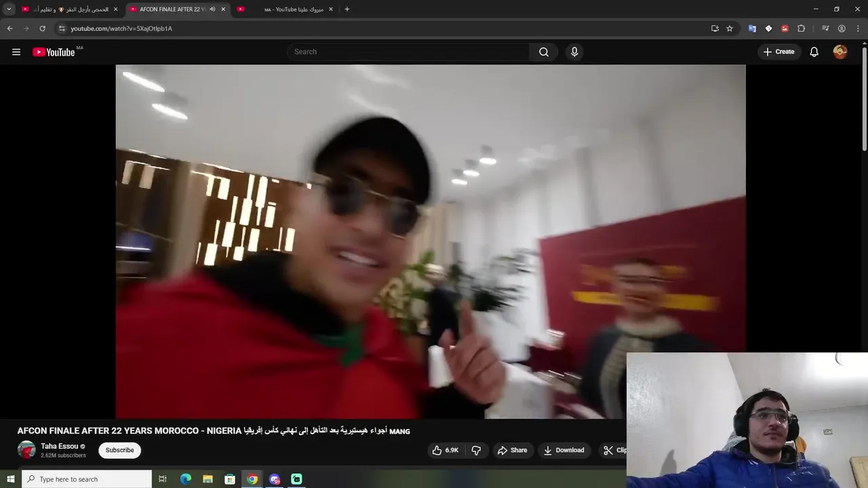This screenshot has height=488, width=868.
Task: Open the Chrome three-dot menu
Action: point(858,28)
